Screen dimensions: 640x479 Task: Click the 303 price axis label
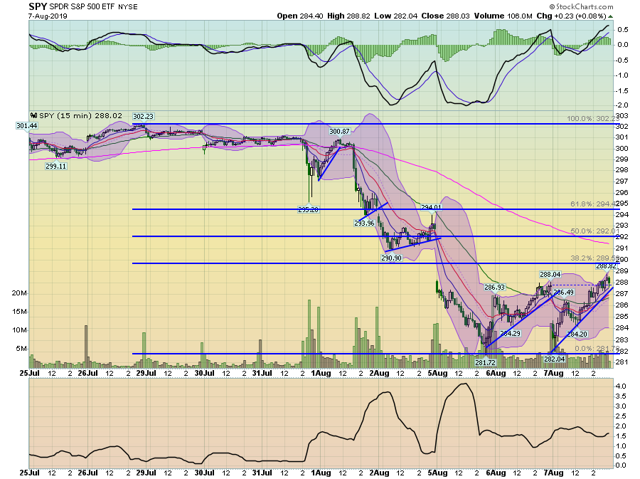pyautogui.click(x=622, y=116)
